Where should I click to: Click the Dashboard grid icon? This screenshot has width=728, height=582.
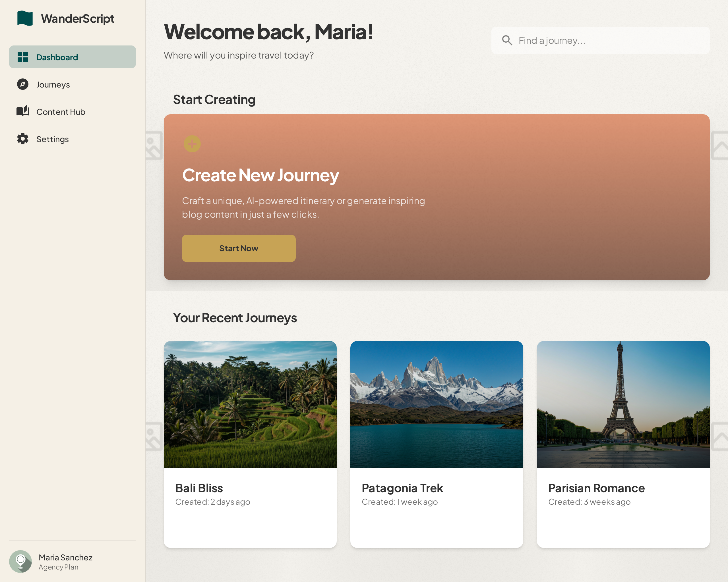tap(23, 57)
